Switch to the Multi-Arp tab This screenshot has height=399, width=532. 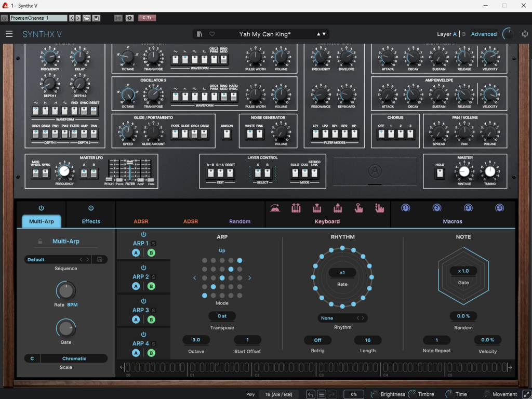(42, 221)
